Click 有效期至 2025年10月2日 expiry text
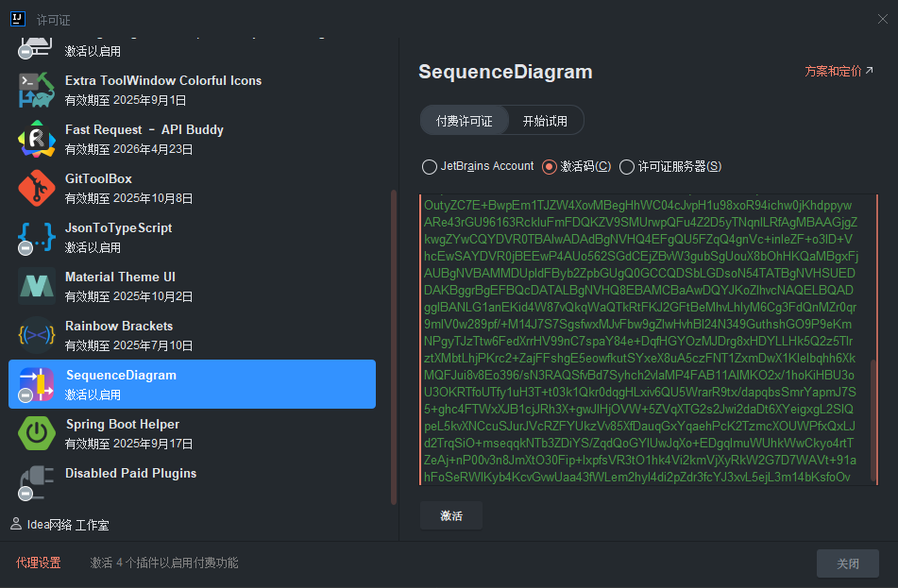Viewport: 898px width, 588px height. 128,296
